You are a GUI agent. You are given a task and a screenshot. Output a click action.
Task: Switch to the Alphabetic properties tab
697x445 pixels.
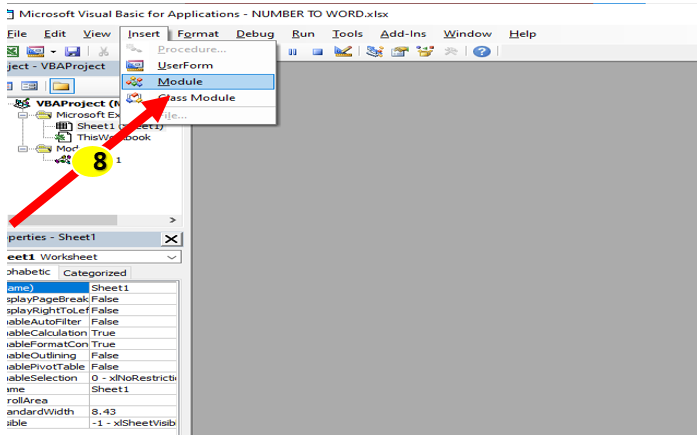tap(30, 272)
